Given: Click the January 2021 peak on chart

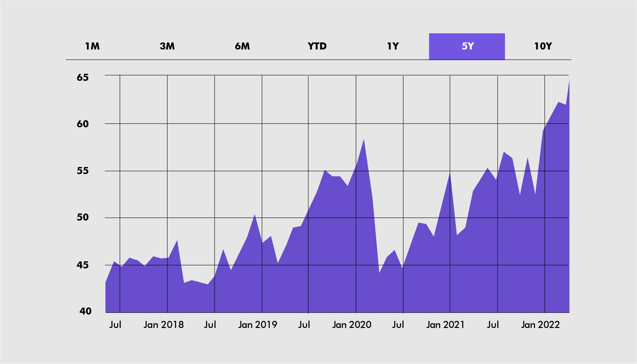Looking at the screenshot, I should point(450,173).
